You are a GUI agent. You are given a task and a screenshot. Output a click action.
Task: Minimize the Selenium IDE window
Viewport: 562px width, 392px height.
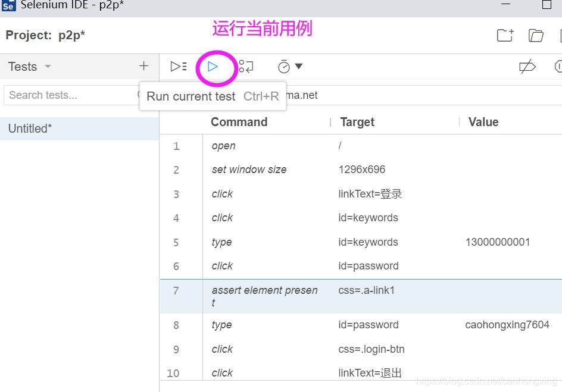point(505,4)
